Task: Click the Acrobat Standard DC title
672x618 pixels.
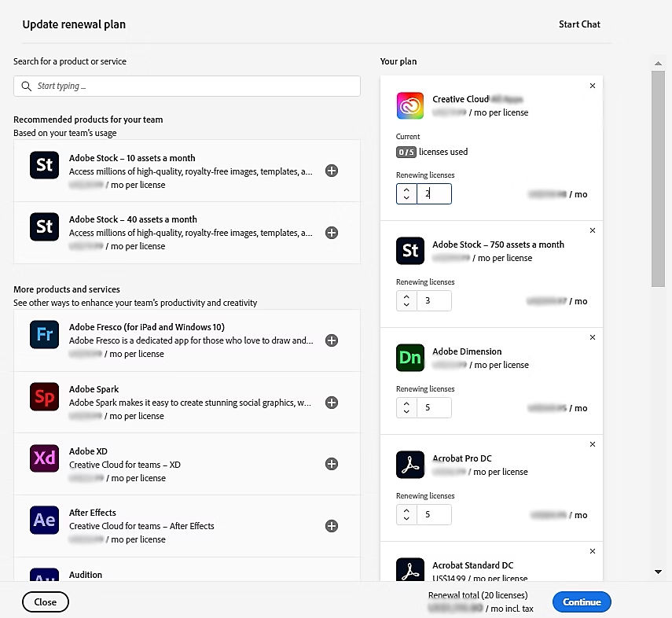Action: pos(472,565)
